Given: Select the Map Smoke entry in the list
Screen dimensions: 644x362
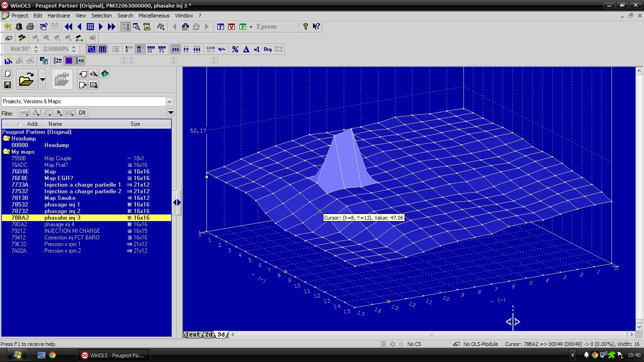Looking at the screenshot, I should pos(60,198).
